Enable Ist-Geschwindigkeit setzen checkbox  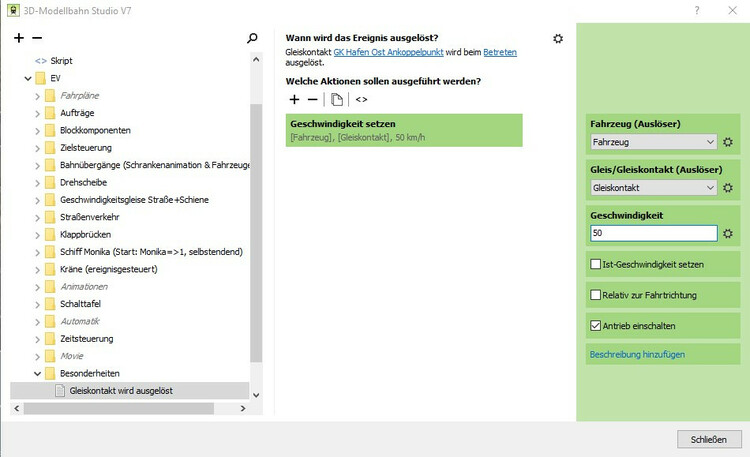coord(596,264)
